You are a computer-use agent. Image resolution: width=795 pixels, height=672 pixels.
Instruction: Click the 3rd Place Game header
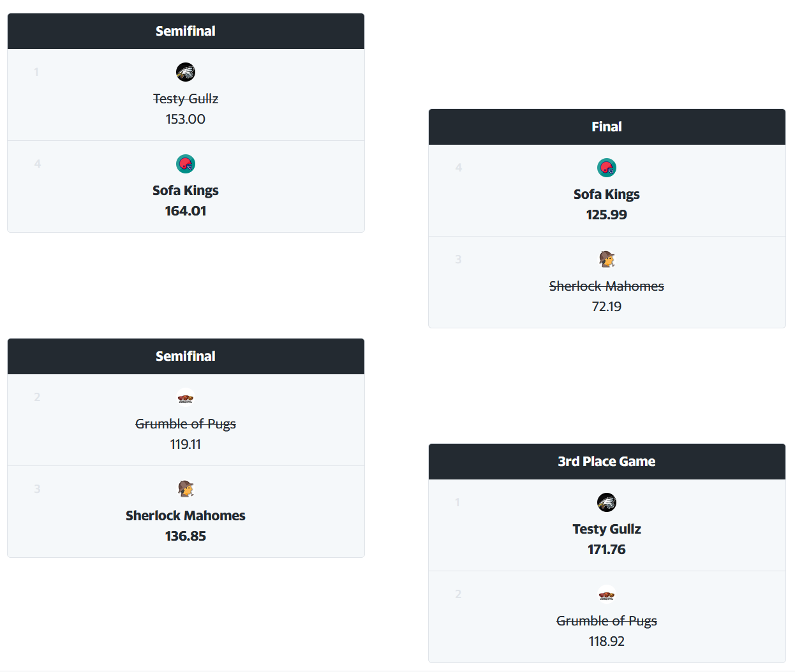pos(607,462)
